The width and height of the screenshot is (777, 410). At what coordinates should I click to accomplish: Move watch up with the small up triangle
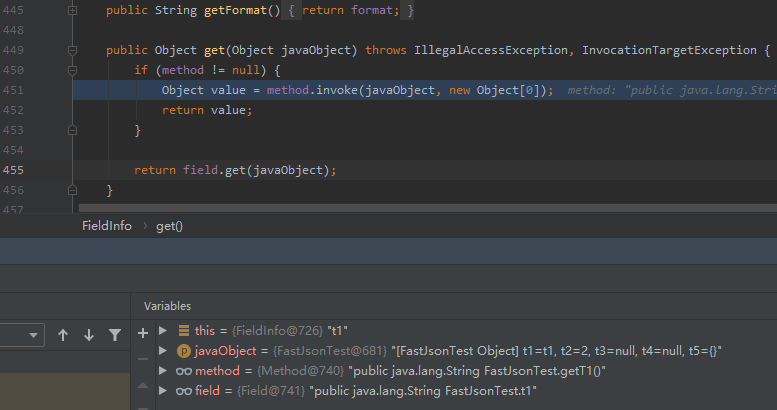point(143,385)
